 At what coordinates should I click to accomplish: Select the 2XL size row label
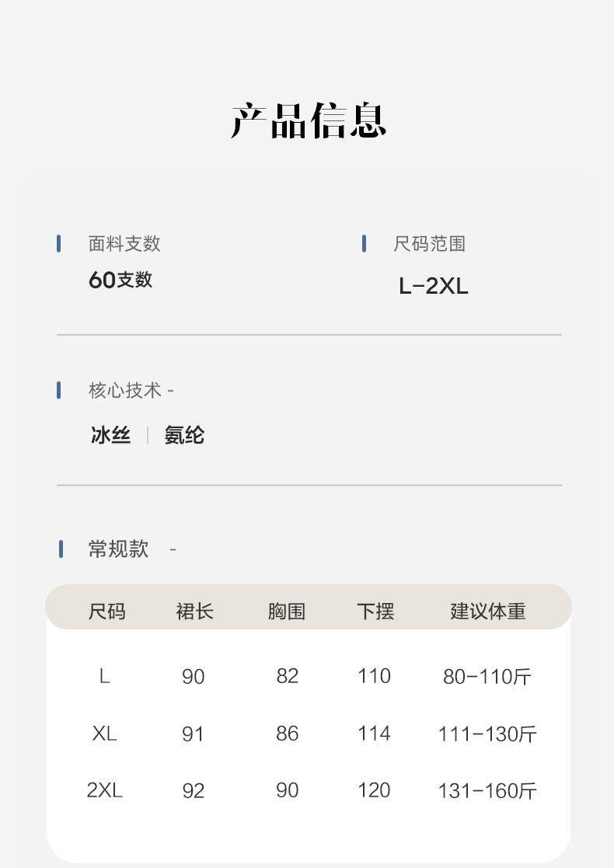tap(105, 790)
